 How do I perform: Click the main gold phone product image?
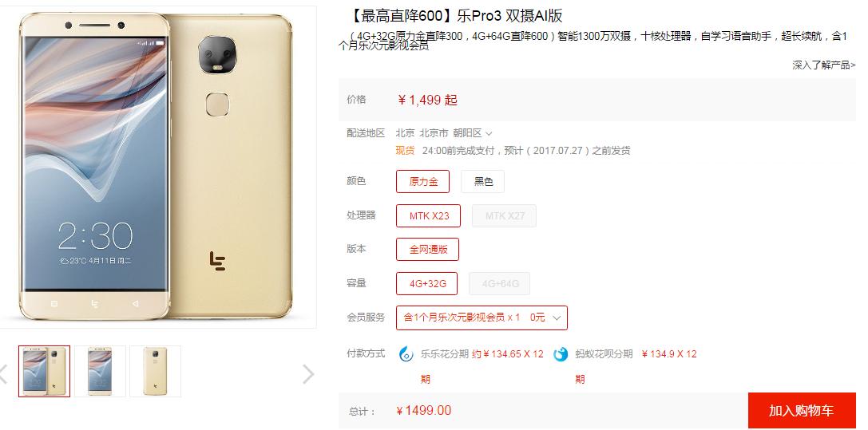156,166
